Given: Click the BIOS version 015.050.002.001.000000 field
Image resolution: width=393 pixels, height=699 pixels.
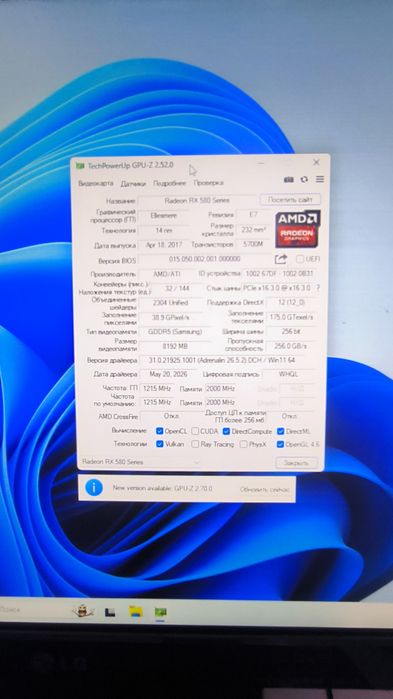Looking at the screenshot, I should click(x=205, y=259).
